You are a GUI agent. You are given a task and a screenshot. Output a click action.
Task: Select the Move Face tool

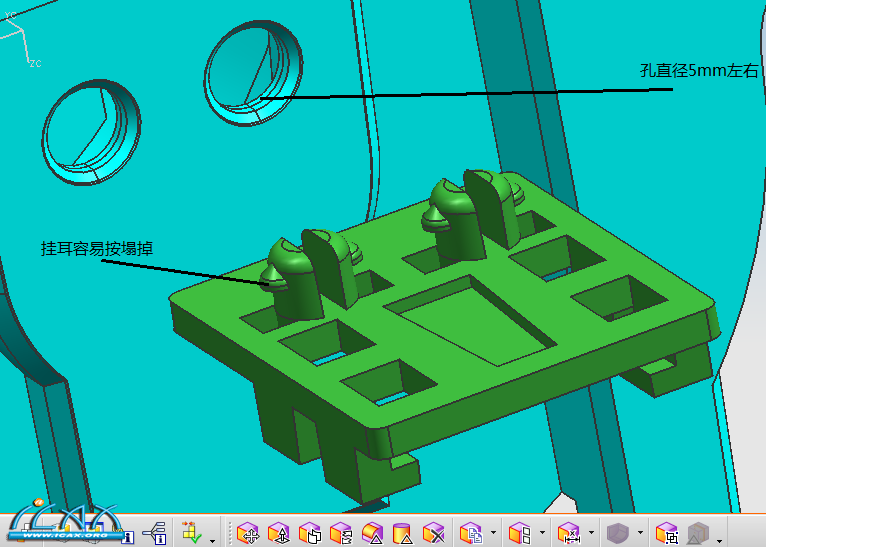[248, 534]
